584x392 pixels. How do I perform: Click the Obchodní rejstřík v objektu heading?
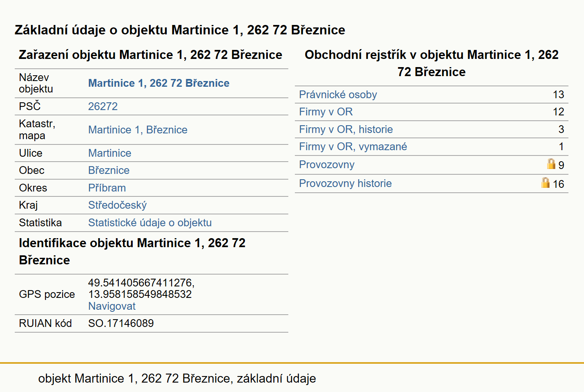432,63
